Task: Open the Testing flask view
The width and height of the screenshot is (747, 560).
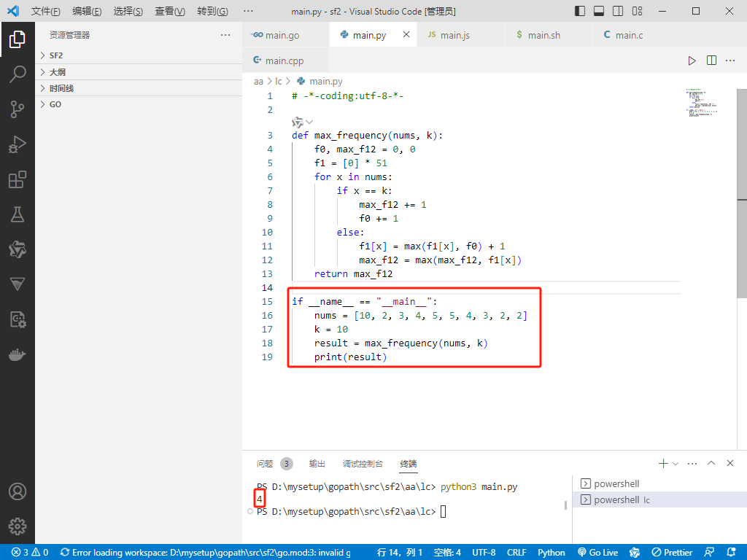Action: point(18,214)
